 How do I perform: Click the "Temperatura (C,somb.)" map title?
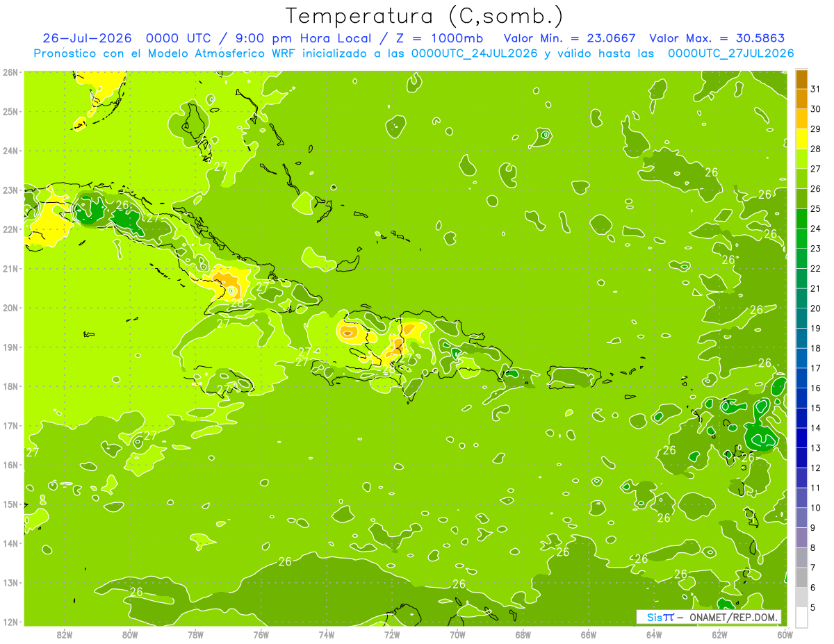click(425, 16)
